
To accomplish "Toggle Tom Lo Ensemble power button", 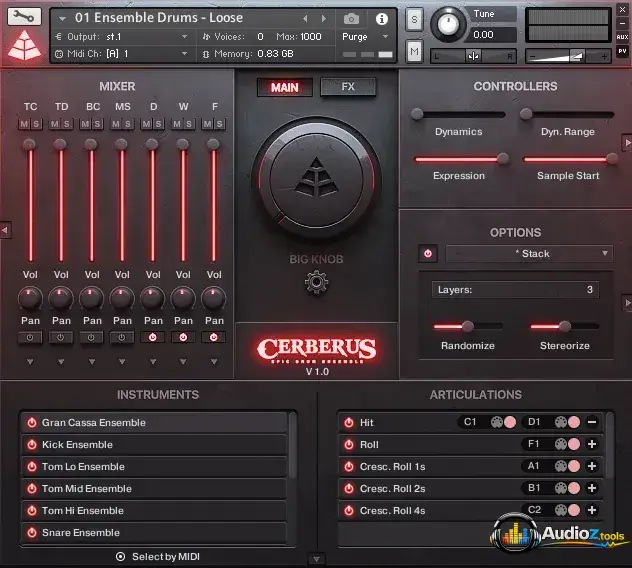I will click(31, 466).
